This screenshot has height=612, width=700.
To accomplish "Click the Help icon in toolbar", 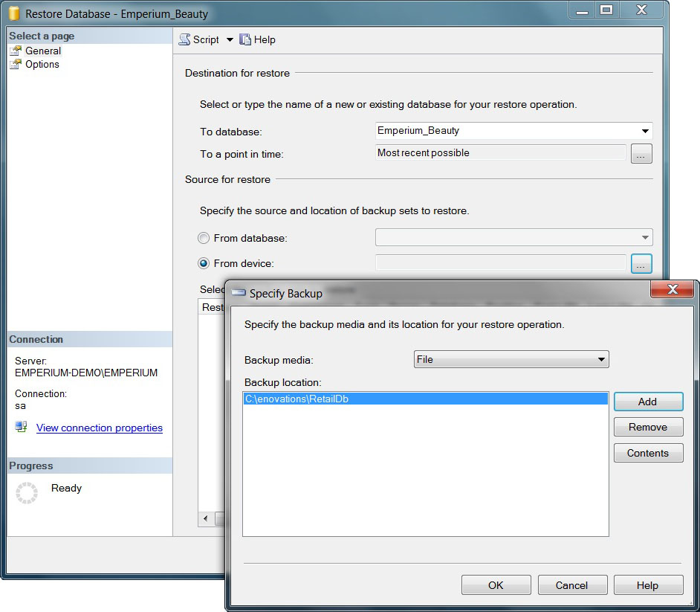I will 245,40.
